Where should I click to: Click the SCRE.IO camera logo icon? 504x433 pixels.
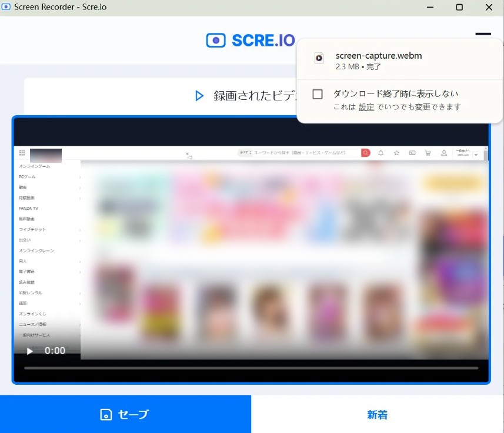coord(216,40)
